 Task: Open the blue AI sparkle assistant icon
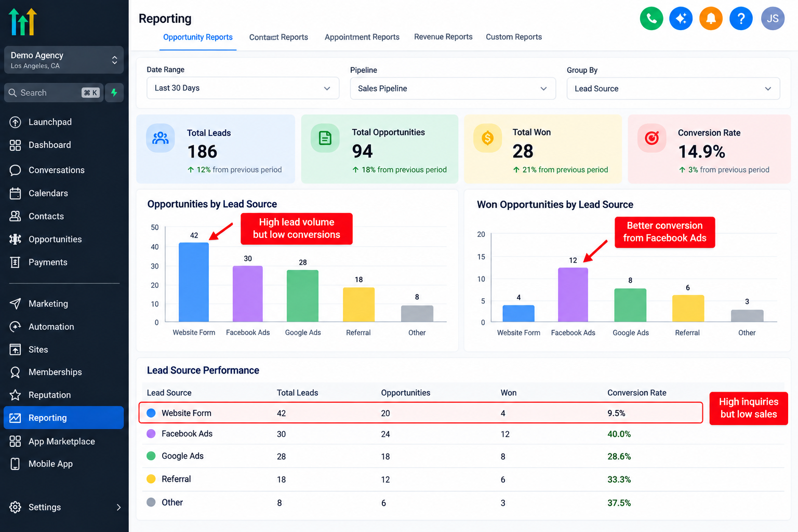pyautogui.click(x=681, y=19)
